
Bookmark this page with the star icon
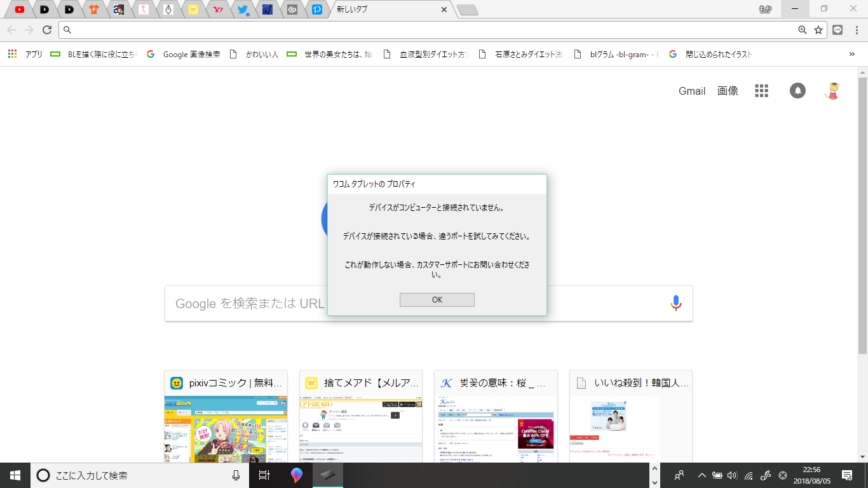tap(818, 30)
